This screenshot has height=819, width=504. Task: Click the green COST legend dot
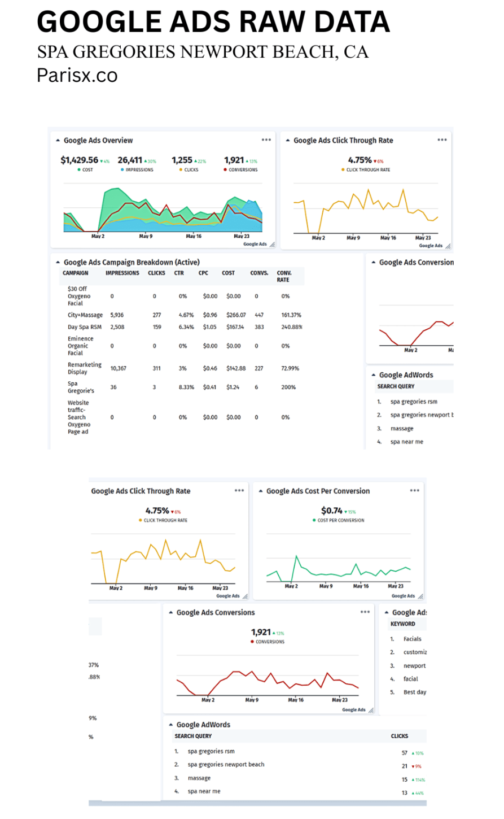coord(79,170)
